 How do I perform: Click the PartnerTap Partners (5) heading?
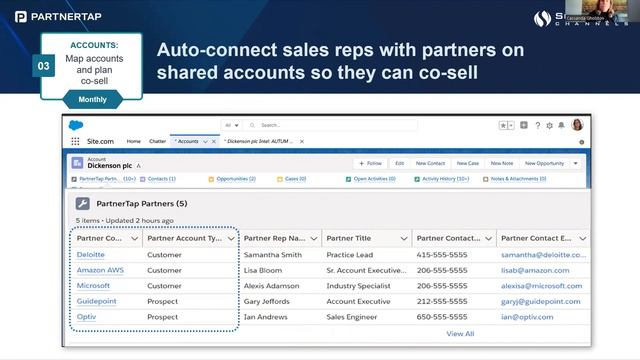[x=142, y=204]
